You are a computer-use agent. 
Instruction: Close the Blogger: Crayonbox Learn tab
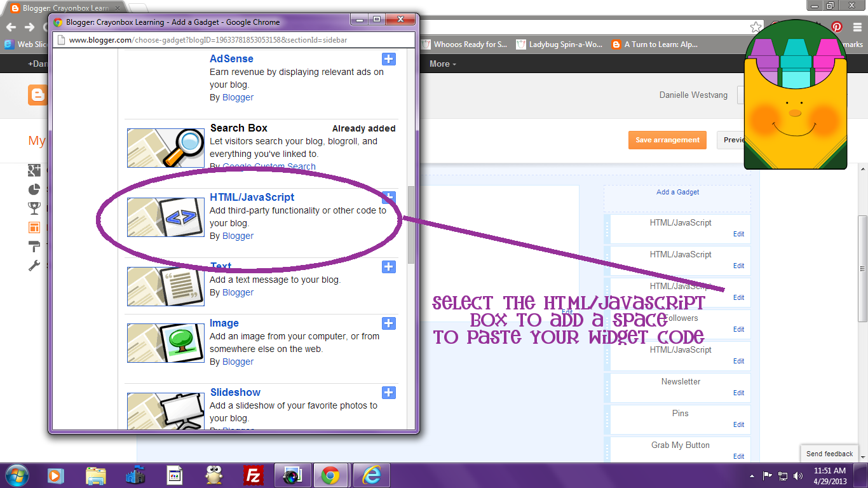coord(118,9)
